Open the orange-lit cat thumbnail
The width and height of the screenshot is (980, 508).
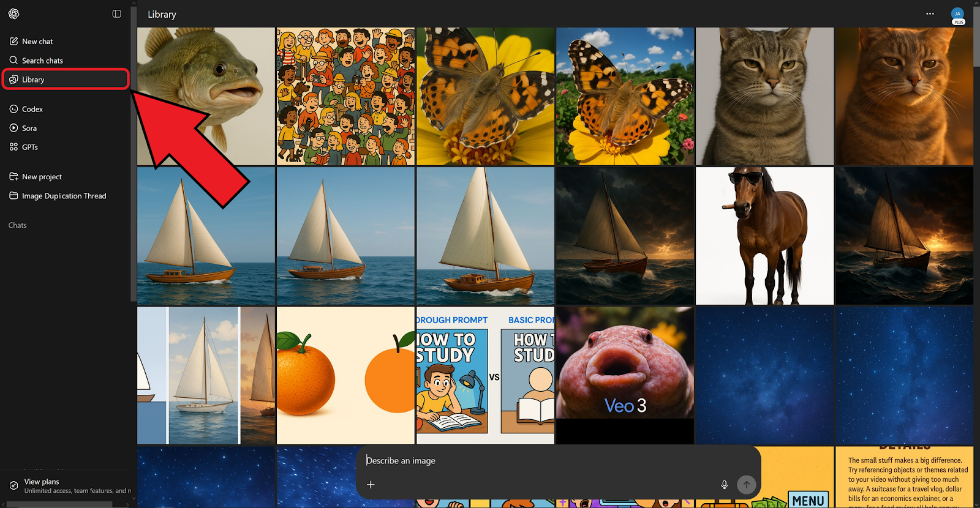[904, 96]
